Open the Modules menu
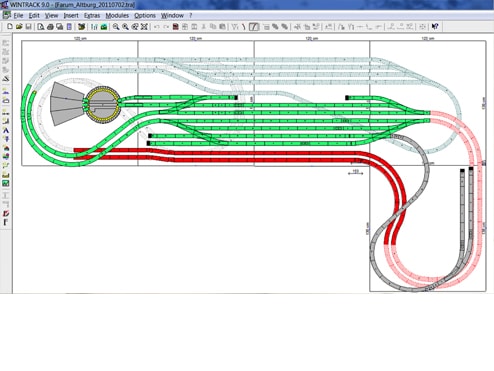The height and width of the screenshot is (371, 494). 117,16
